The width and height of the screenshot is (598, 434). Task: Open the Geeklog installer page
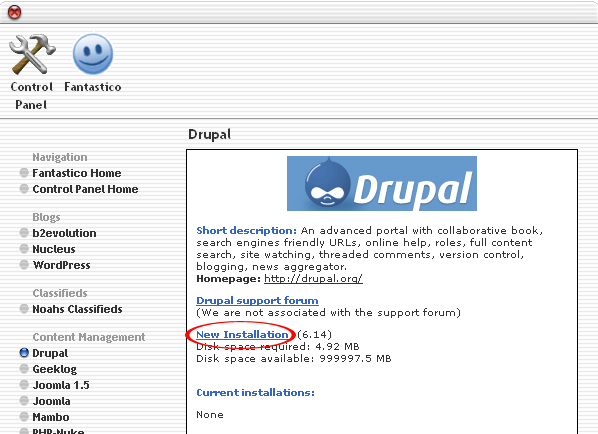[x=55, y=369]
